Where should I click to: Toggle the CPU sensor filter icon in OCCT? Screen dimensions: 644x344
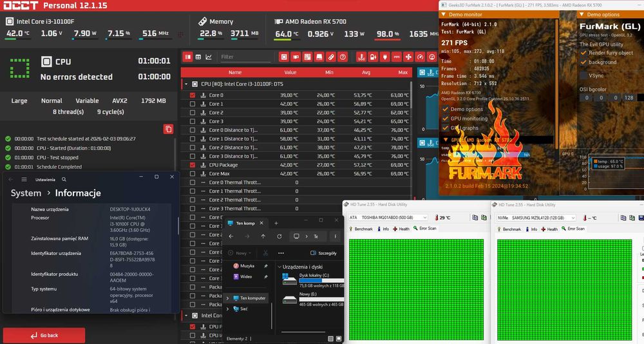click(284, 57)
